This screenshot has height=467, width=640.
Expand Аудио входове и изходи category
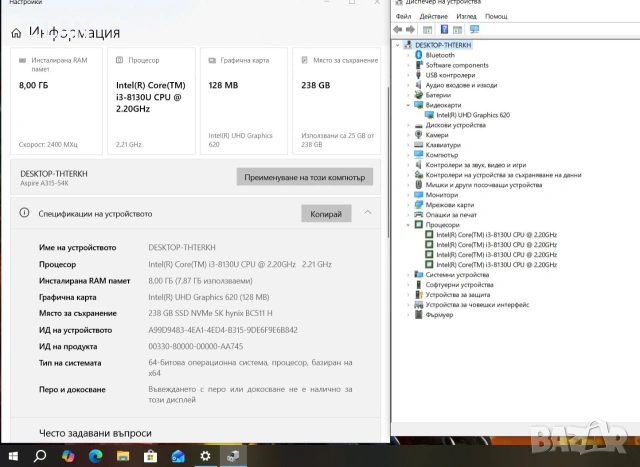point(408,85)
